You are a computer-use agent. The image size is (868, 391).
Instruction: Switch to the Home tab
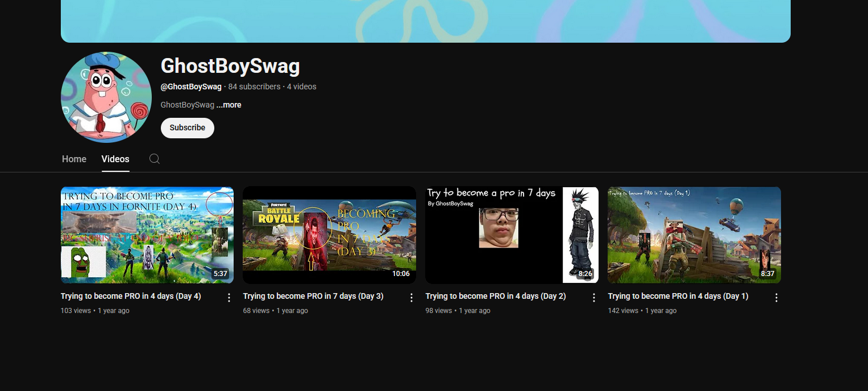[x=74, y=159]
